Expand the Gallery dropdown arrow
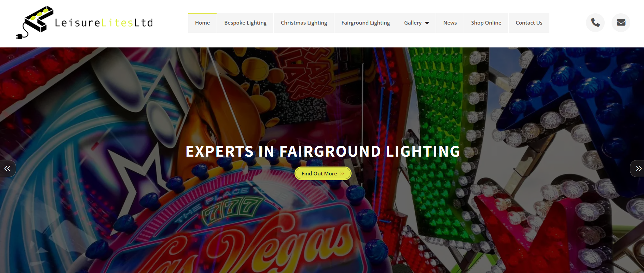Viewport: 644px width, 273px height. pyautogui.click(x=427, y=23)
